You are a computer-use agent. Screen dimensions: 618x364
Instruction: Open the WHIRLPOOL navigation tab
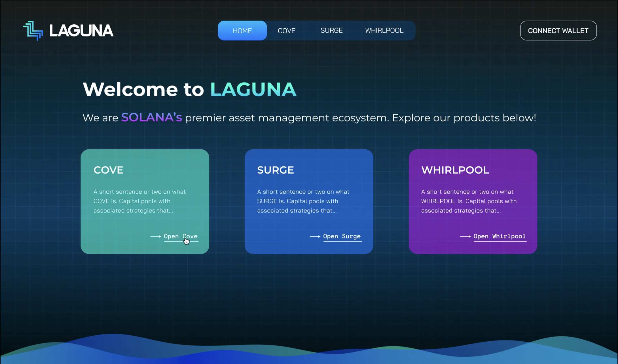[x=384, y=30]
